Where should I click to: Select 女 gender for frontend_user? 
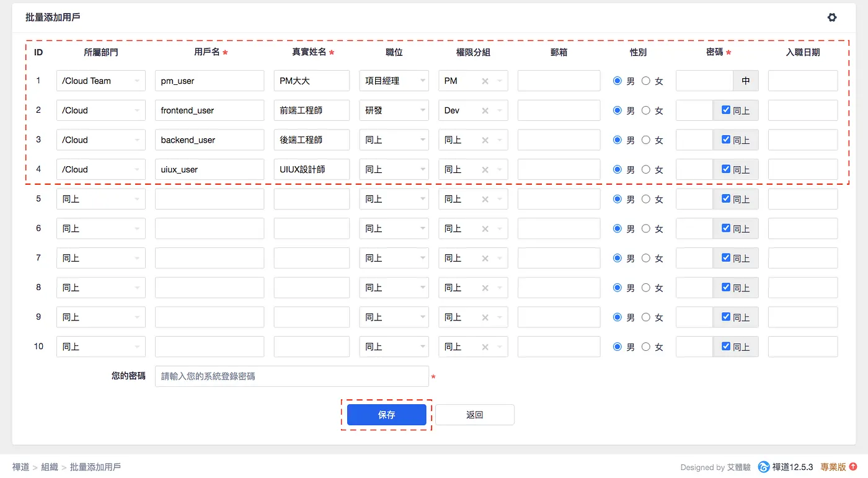pyautogui.click(x=646, y=110)
